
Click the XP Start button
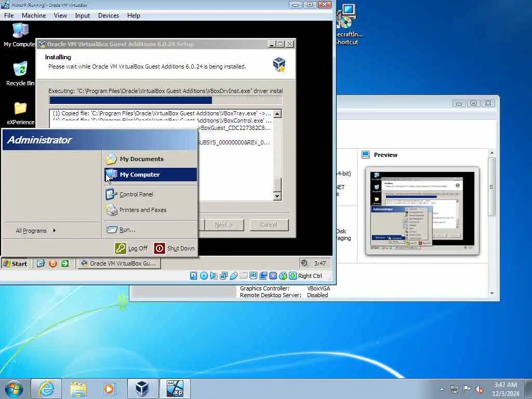[x=15, y=263]
